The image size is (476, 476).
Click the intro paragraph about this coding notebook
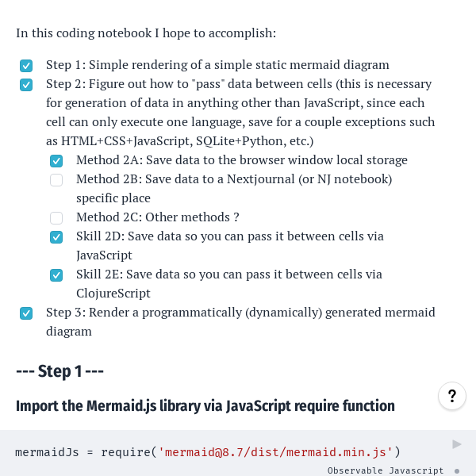146,33
